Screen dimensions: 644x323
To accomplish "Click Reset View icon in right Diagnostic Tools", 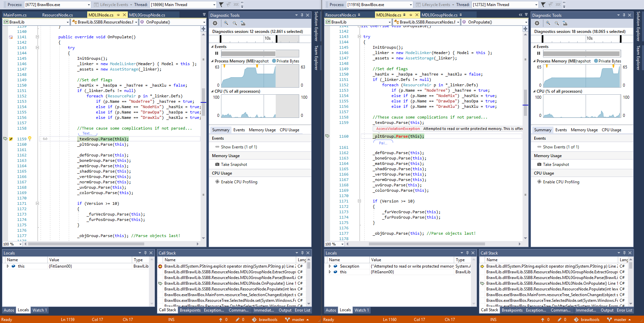I will [565, 23].
